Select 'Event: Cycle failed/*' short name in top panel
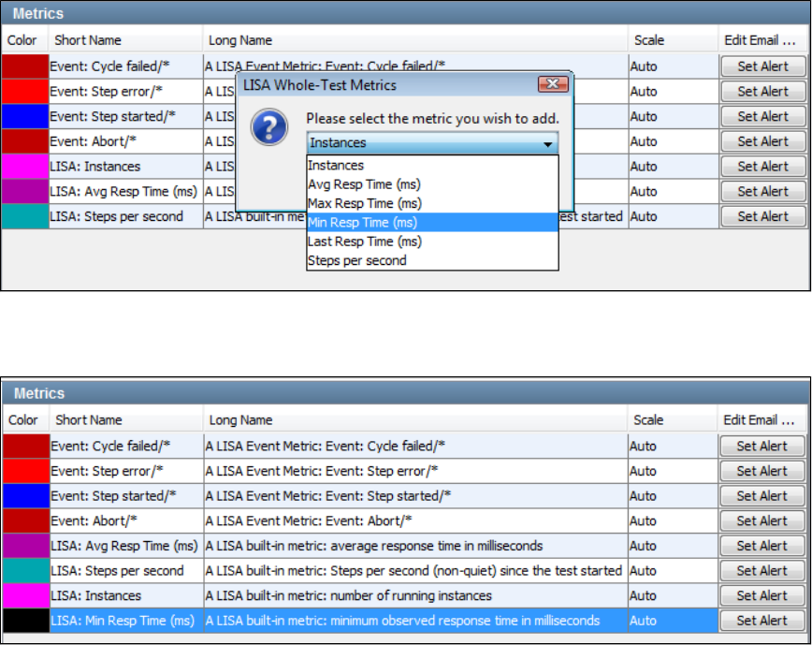The width and height of the screenshot is (812, 645). pos(126,66)
